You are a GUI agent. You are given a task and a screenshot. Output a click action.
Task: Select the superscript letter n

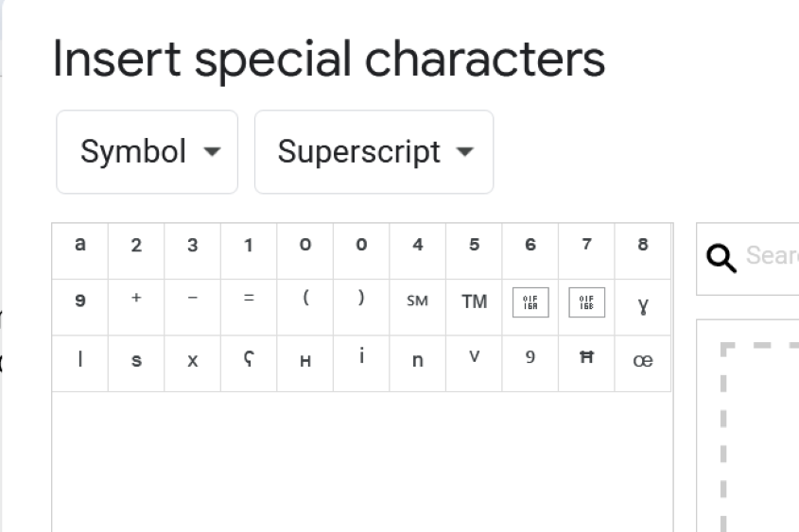point(417,361)
